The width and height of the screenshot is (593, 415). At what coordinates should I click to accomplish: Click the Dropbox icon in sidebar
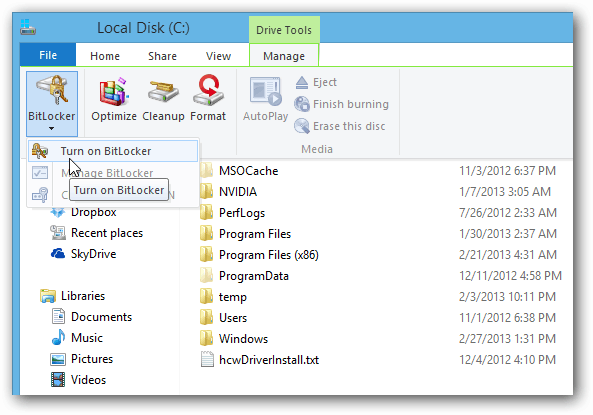coord(58,212)
